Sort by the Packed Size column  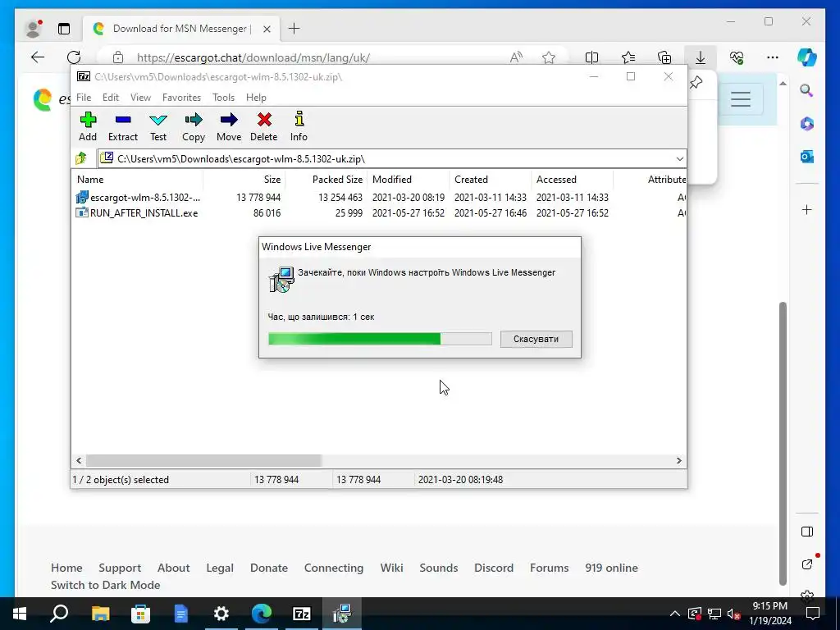(326, 180)
